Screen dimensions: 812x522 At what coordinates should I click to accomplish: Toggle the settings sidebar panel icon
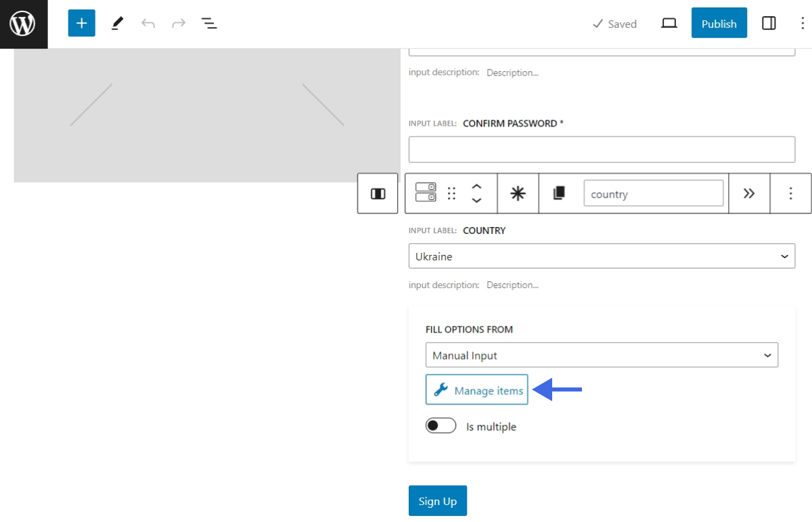[x=769, y=23]
